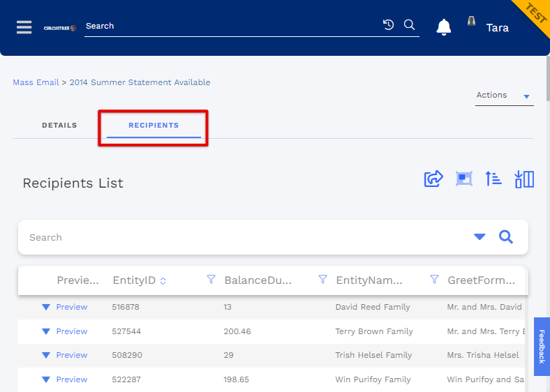Expand row for entity 516878
Viewport: 550px width, 392px height.
(46, 307)
